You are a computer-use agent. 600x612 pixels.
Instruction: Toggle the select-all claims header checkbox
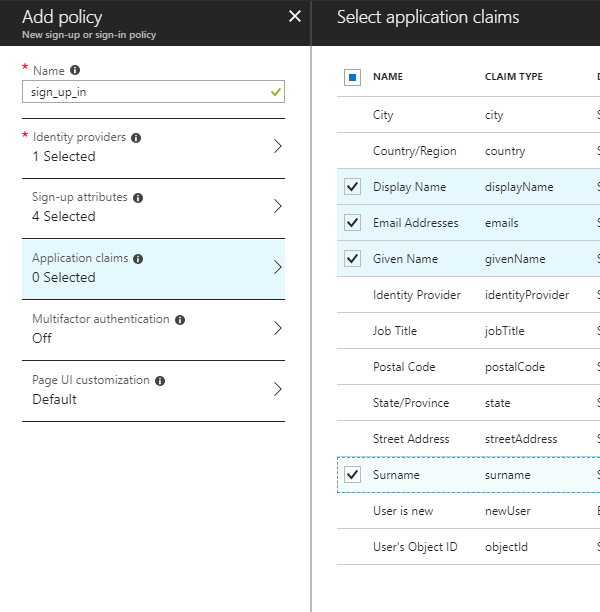352,77
